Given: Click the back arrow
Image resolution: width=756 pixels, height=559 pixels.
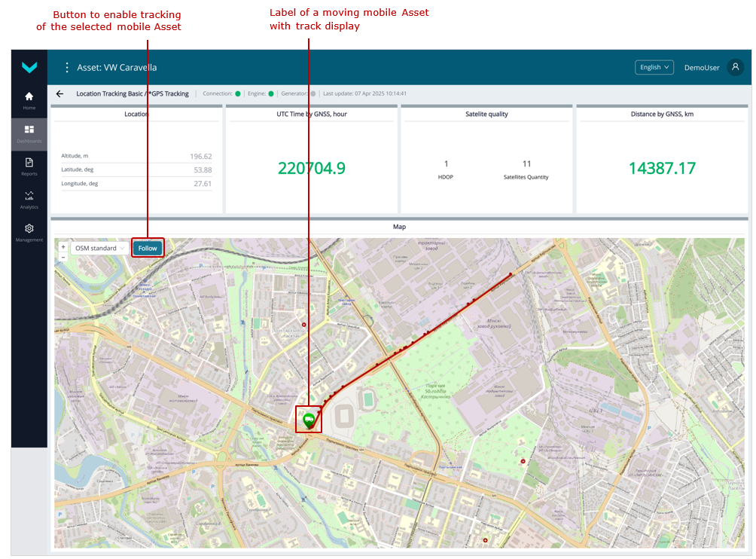Looking at the screenshot, I should point(60,94).
